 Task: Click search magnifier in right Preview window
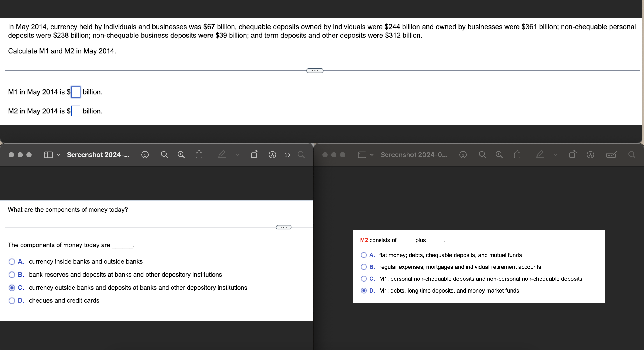click(632, 155)
